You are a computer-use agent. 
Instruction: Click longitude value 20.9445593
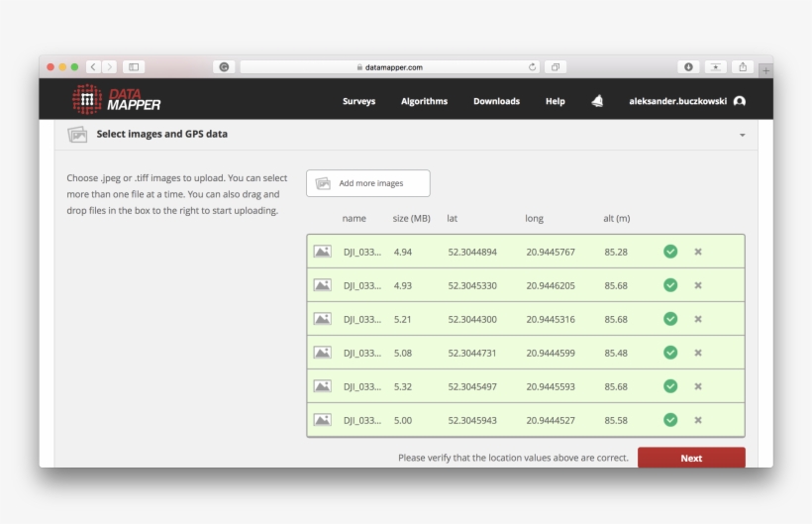[x=551, y=386]
